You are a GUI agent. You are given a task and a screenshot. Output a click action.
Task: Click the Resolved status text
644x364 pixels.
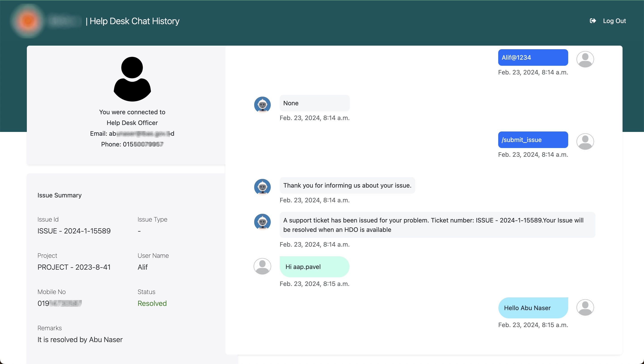(x=152, y=303)
